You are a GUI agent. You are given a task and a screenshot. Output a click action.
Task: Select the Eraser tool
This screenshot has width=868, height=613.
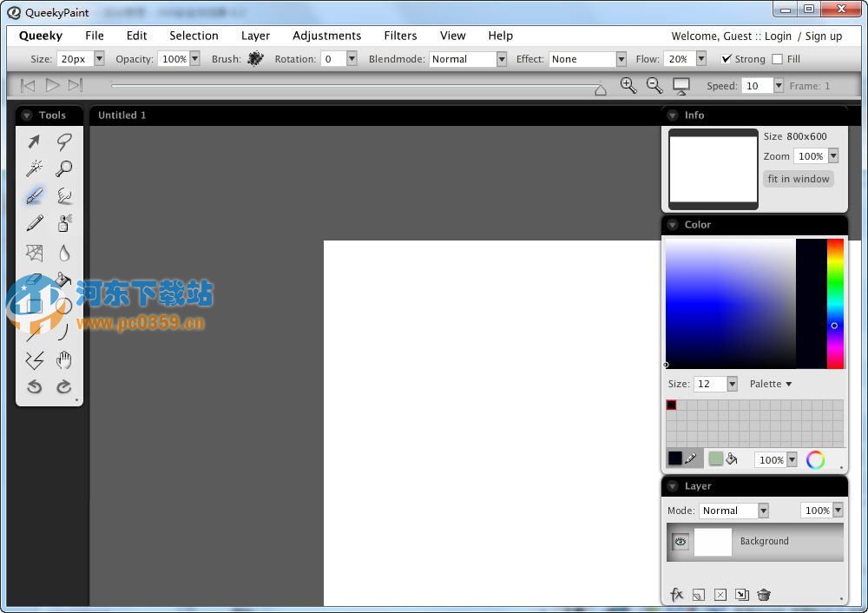click(35, 280)
